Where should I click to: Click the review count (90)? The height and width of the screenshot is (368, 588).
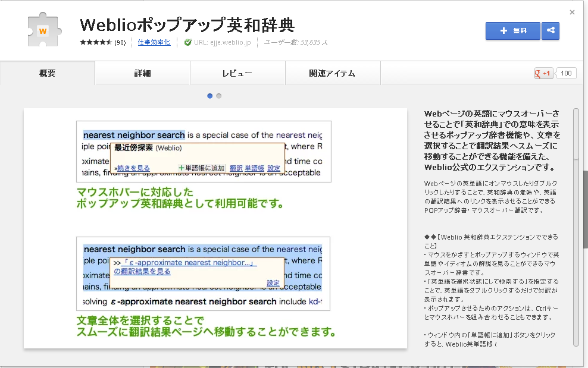click(120, 42)
